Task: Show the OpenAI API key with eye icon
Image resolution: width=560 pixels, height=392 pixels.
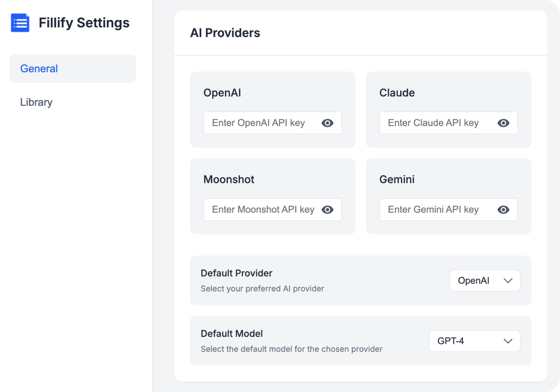Action: pyautogui.click(x=327, y=123)
